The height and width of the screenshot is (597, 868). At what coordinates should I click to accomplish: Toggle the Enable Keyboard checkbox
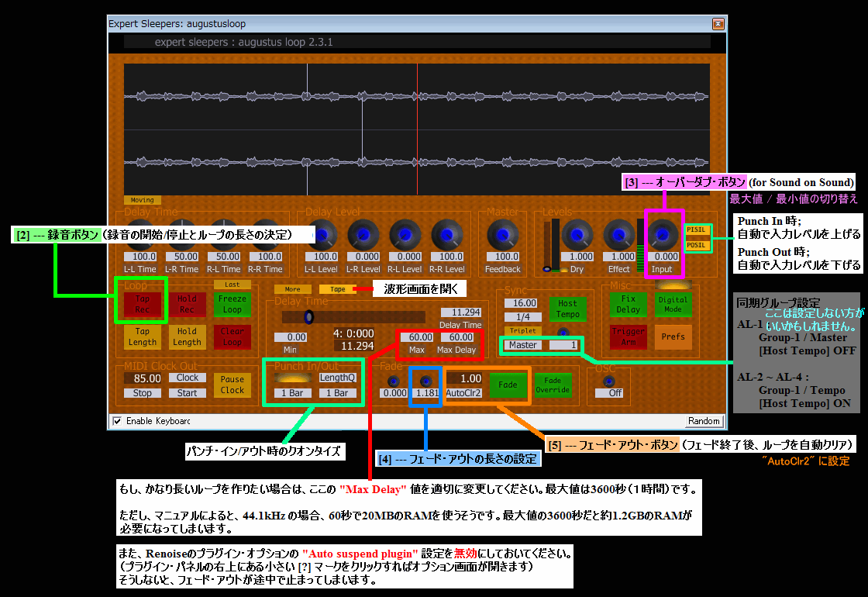tap(117, 421)
